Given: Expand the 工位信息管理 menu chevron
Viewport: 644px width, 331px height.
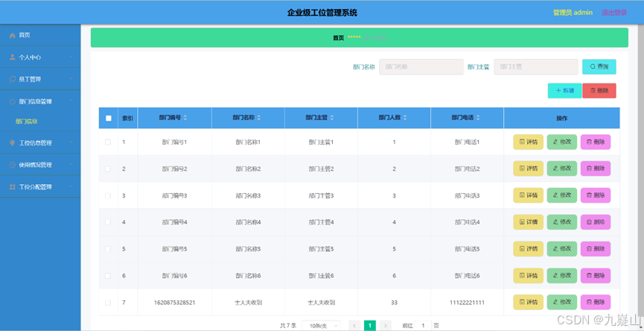Looking at the screenshot, I should 71,142.
